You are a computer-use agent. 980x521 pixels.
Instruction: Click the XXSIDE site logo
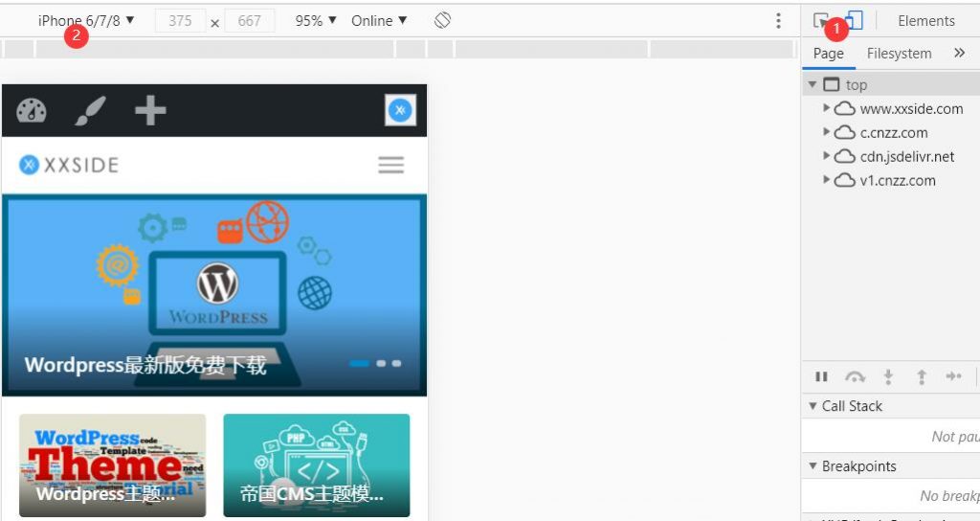(69, 165)
